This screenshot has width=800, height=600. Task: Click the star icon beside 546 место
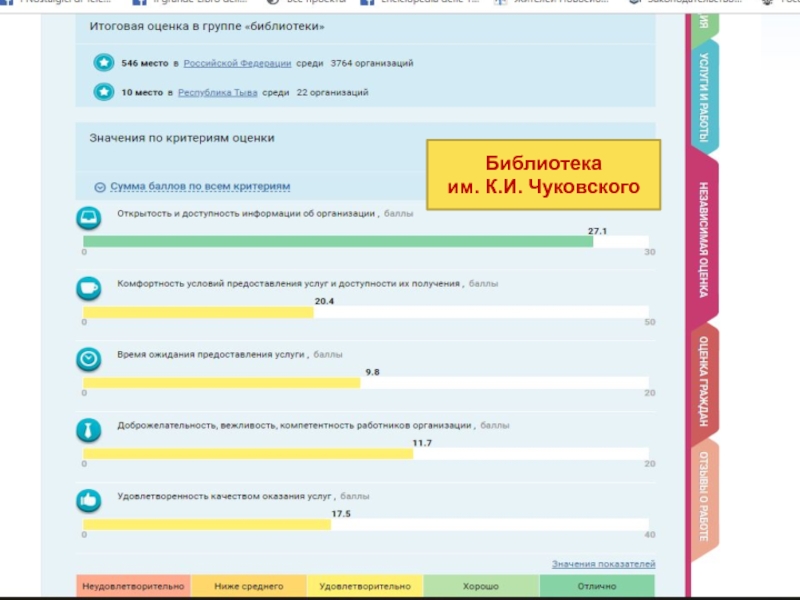click(x=103, y=63)
